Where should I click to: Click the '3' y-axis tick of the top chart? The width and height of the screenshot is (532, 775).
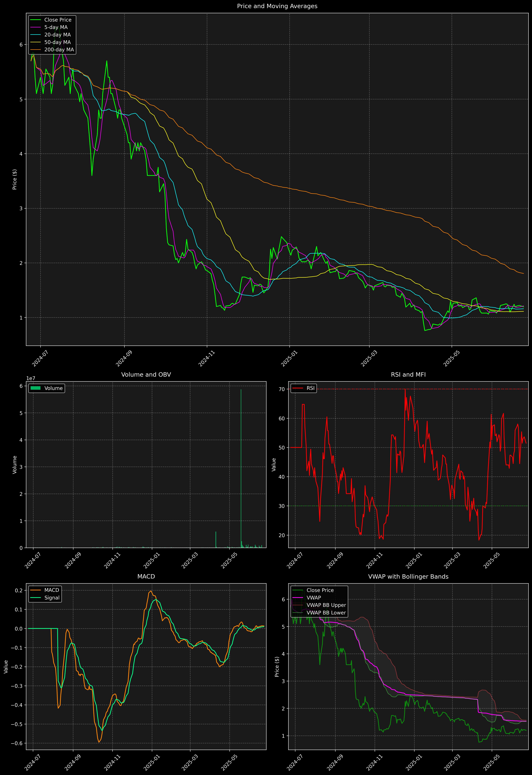(21, 208)
